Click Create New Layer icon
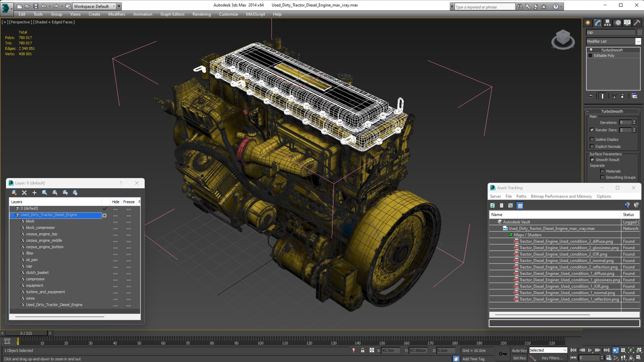 14,192
